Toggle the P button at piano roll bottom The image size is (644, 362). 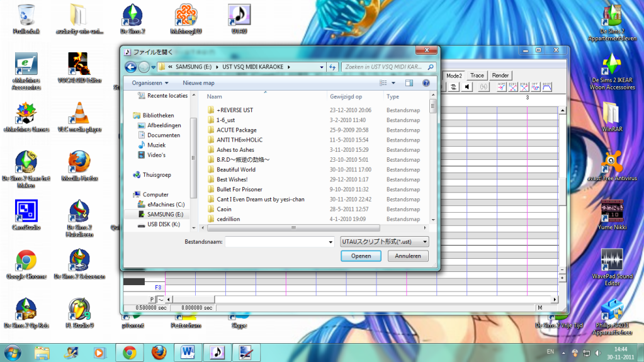[152, 299]
